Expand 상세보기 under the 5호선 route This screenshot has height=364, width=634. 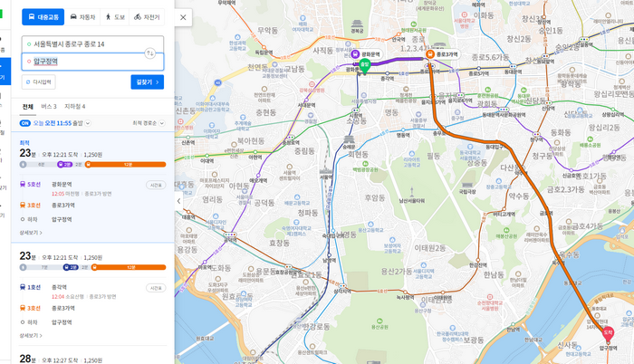(x=31, y=233)
